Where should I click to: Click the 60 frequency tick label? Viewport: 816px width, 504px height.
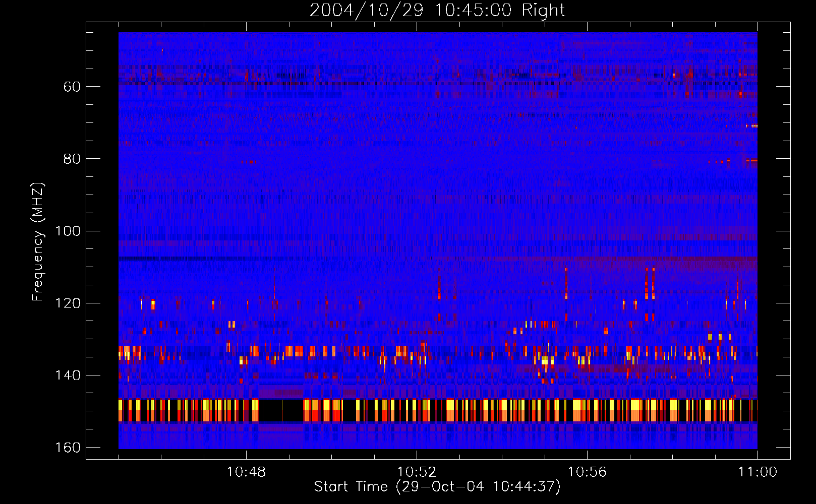pyautogui.click(x=72, y=87)
